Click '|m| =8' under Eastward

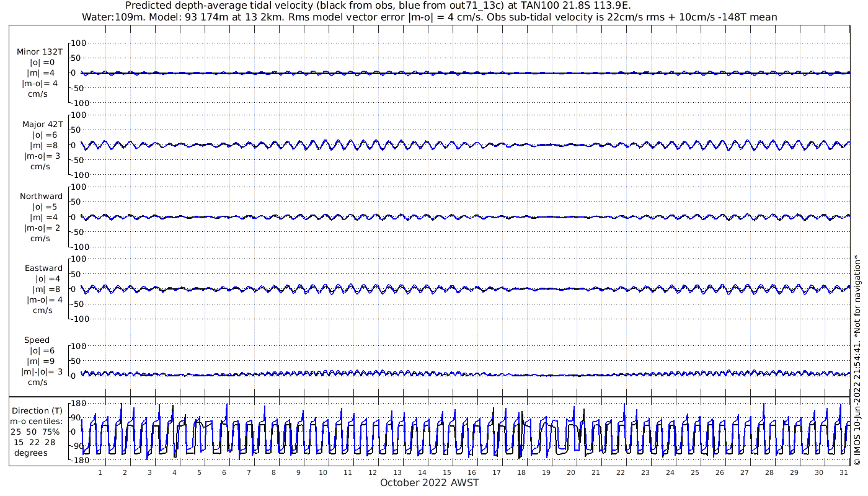click(x=46, y=290)
